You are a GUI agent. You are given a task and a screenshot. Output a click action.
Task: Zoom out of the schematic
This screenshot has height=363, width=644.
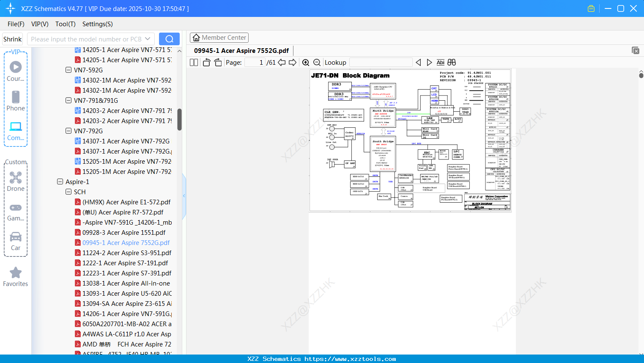(317, 63)
